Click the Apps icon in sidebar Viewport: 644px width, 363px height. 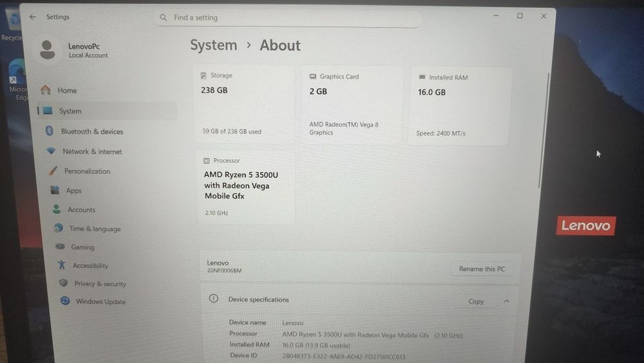[55, 190]
